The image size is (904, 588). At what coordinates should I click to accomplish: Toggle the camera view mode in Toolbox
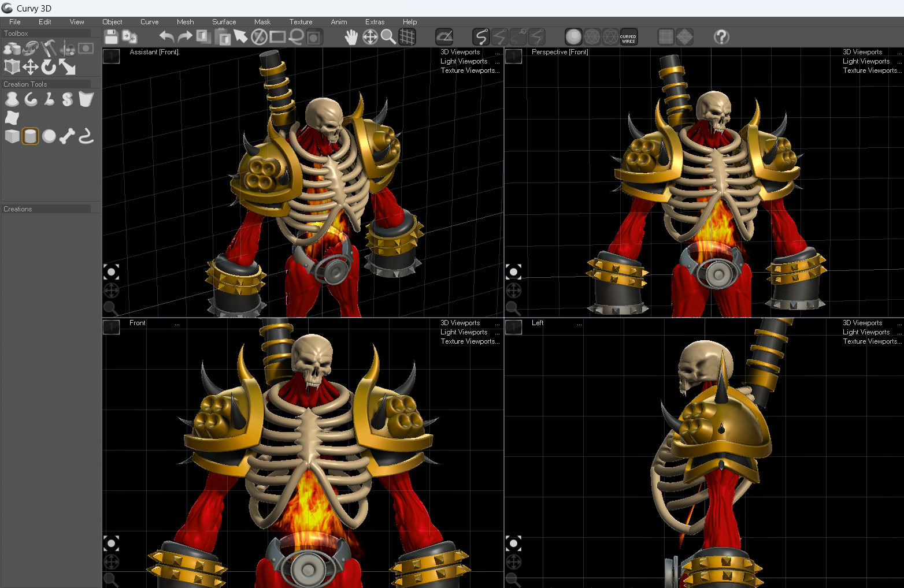point(86,49)
